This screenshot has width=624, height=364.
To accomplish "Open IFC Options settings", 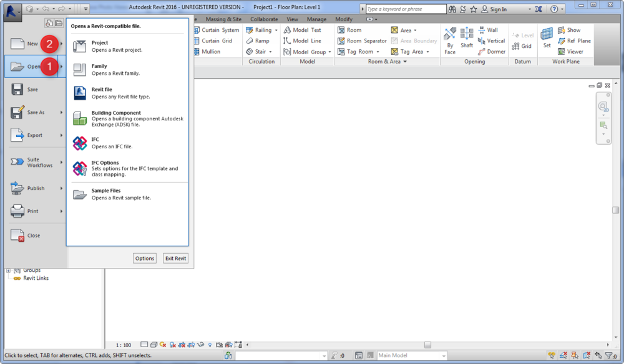I will click(x=127, y=168).
